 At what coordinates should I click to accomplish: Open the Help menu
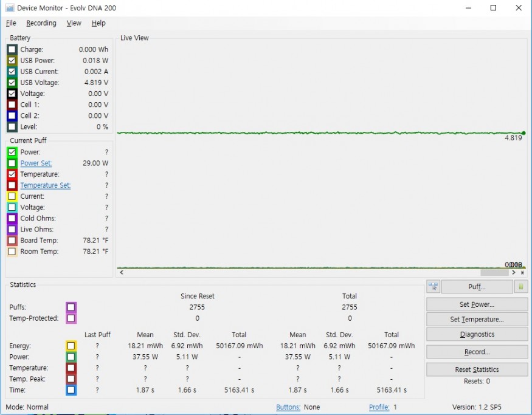point(98,23)
